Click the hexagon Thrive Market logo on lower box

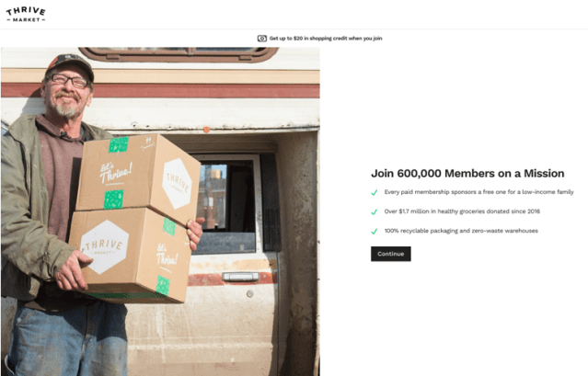pos(105,246)
